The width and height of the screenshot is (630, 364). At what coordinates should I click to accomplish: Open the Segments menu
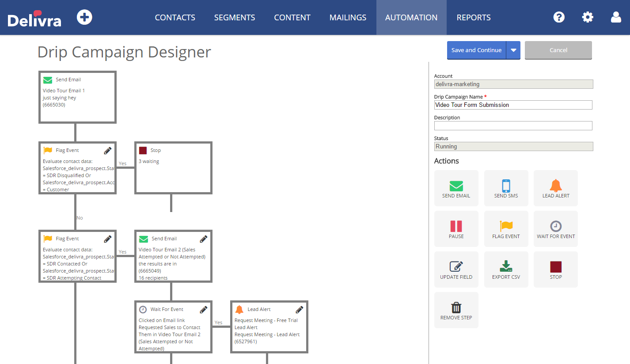tap(235, 18)
